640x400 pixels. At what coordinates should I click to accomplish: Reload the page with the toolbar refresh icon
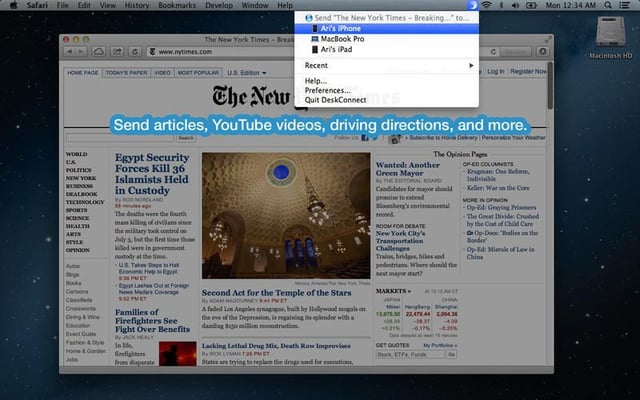[135, 51]
